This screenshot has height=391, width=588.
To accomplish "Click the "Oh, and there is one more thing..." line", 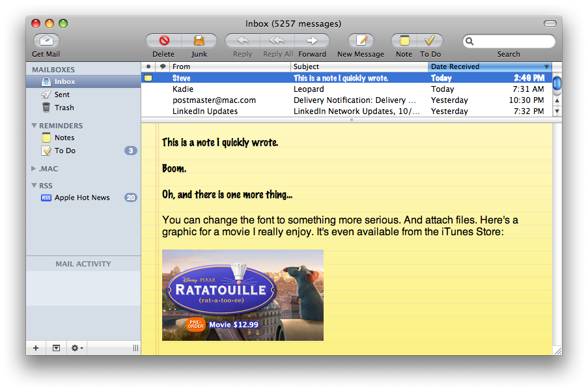I will pos(227,194).
